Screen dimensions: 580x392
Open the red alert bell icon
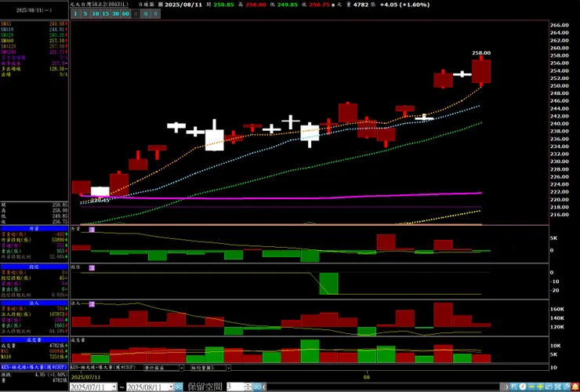pos(575,387)
